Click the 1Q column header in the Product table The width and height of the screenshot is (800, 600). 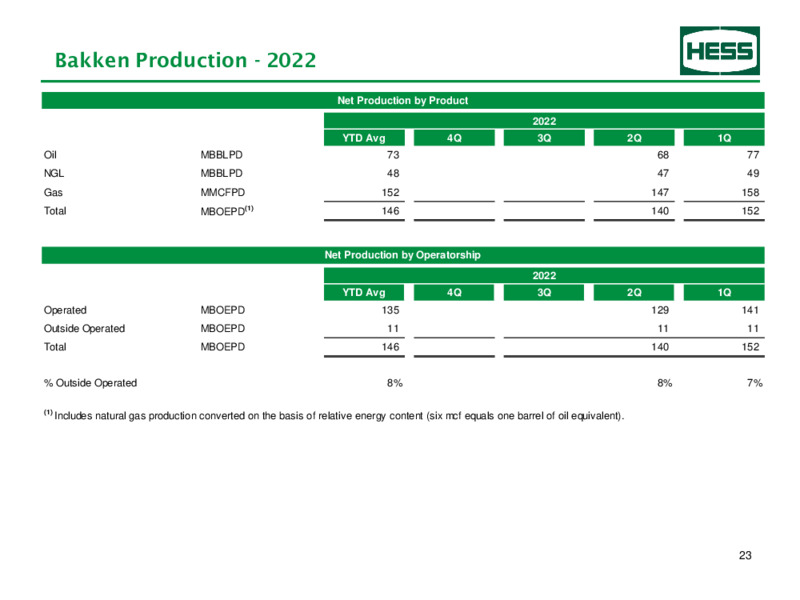[x=724, y=138]
